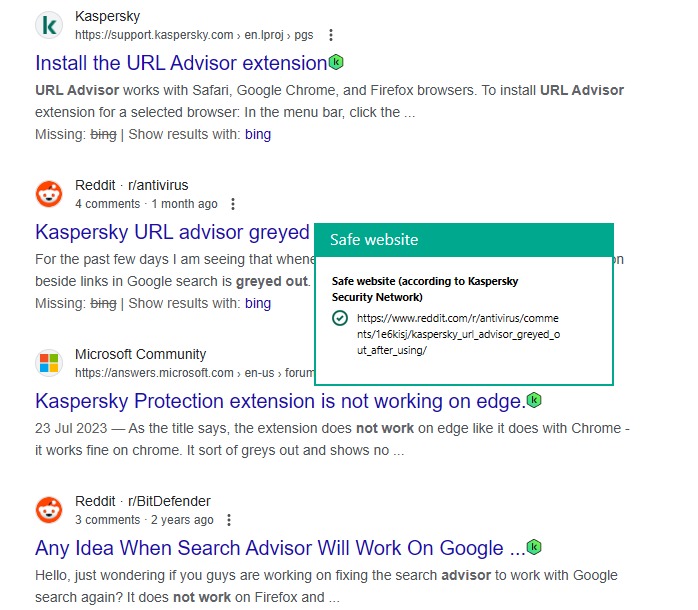The image size is (698, 610).
Task: Open "Kaspersky URL advisor greyed" Reddit result
Action: tap(172, 232)
